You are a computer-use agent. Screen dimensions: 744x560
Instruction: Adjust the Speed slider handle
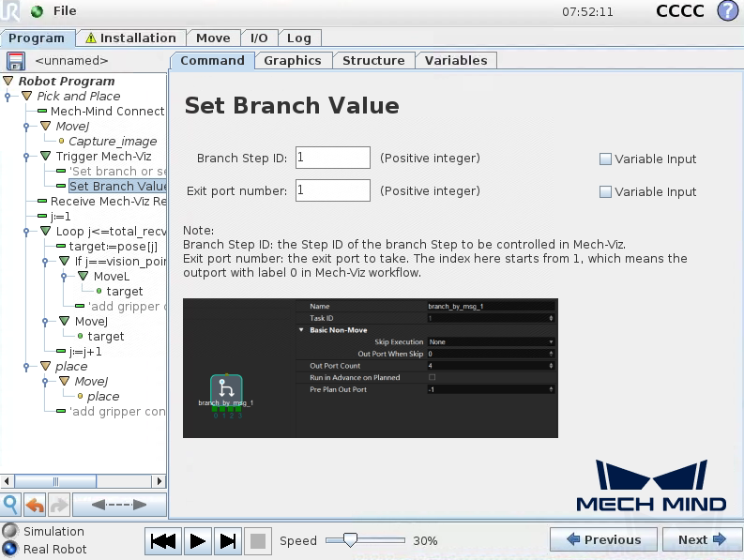[x=350, y=540]
